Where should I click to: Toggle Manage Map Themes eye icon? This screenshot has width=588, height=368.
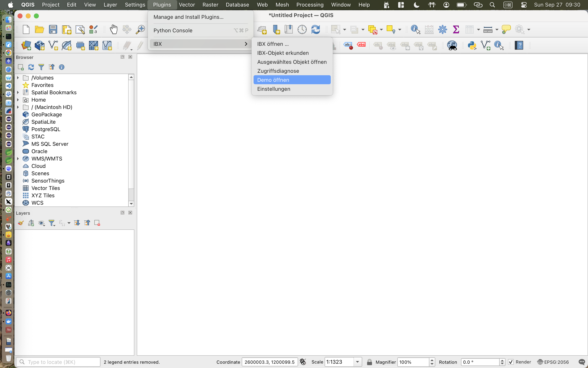pos(42,223)
